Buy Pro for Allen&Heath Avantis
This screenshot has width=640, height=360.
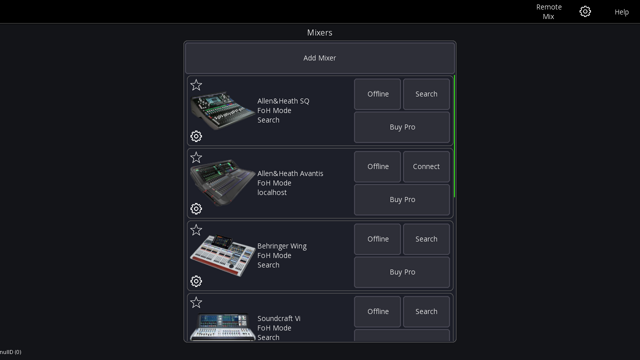pos(402,200)
